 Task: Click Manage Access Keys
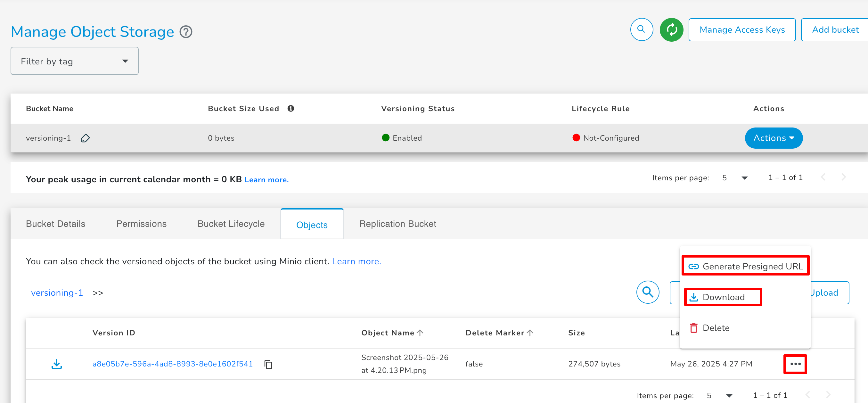pyautogui.click(x=742, y=30)
